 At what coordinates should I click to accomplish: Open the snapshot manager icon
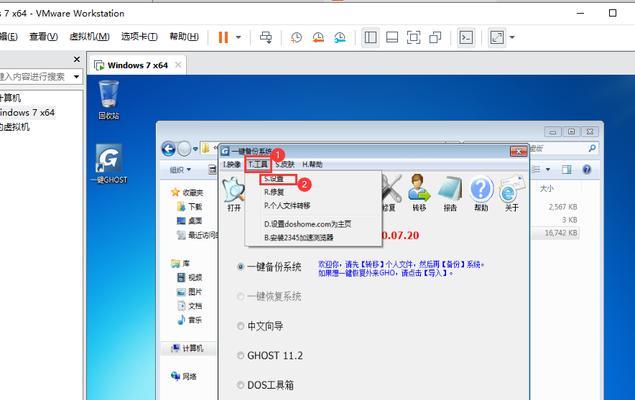(x=340, y=37)
